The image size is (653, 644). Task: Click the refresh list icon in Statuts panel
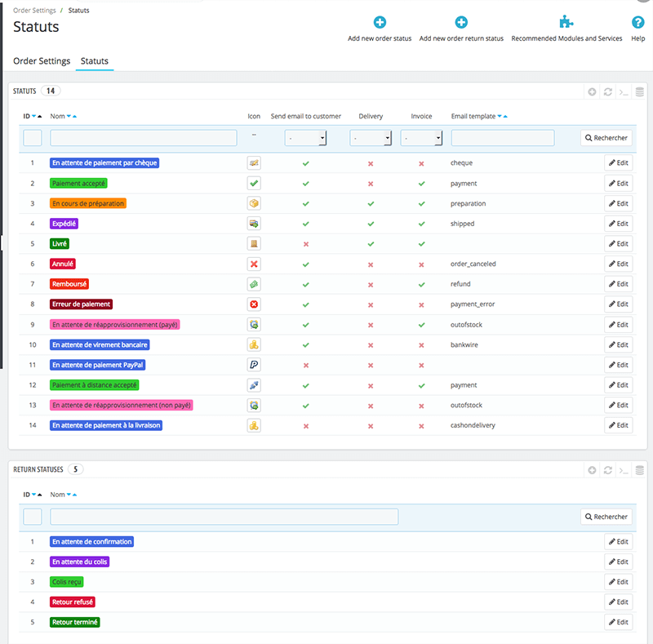[608, 92]
